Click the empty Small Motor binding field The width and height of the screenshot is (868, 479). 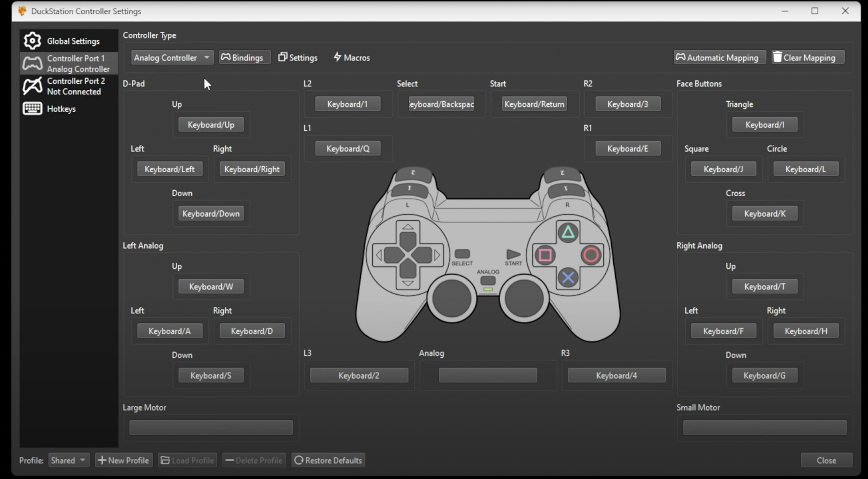[765, 427]
